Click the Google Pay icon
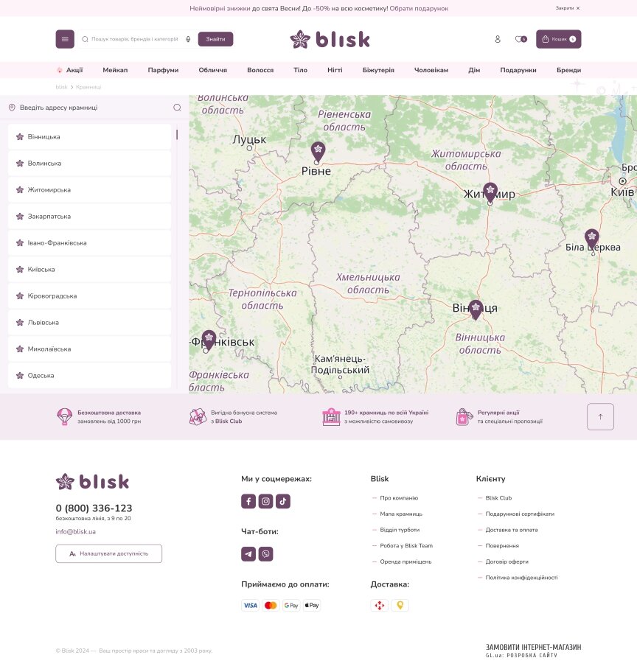 coord(291,605)
